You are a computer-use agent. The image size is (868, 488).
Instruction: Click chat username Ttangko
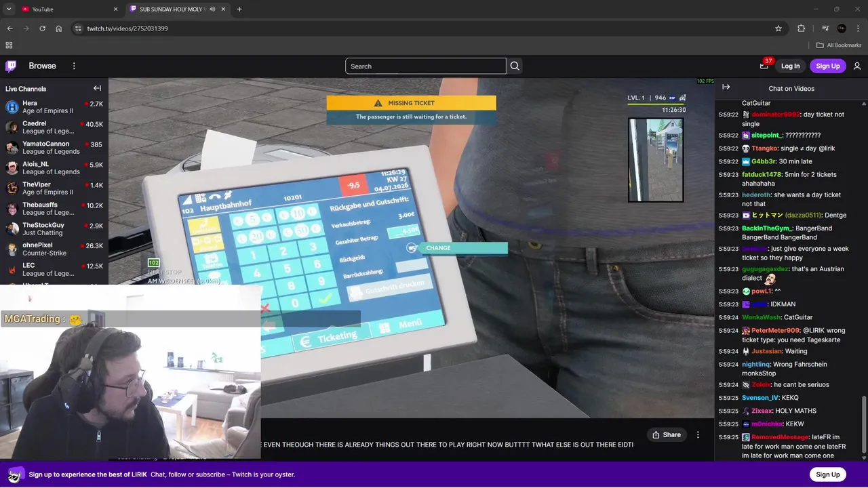(x=764, y=148)
